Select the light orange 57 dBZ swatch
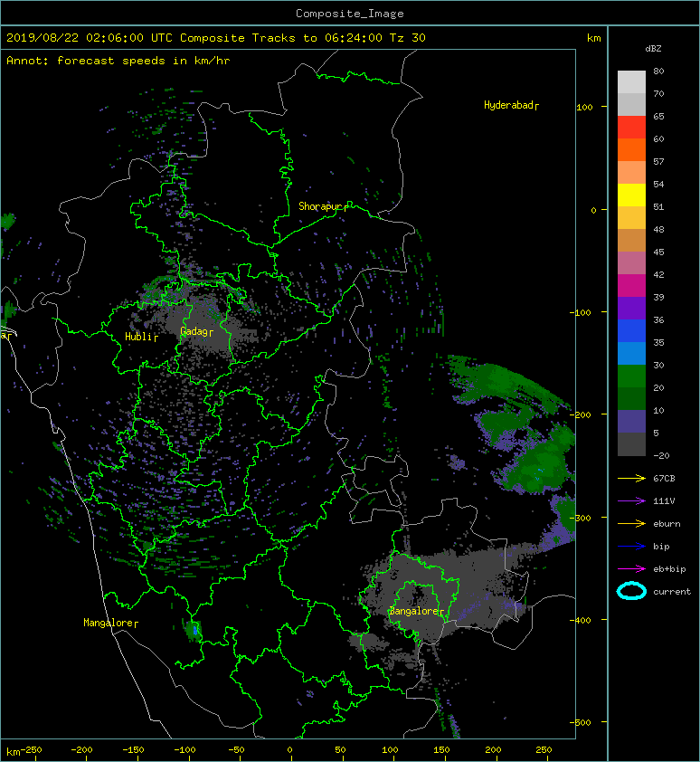 tap(631, 173)
